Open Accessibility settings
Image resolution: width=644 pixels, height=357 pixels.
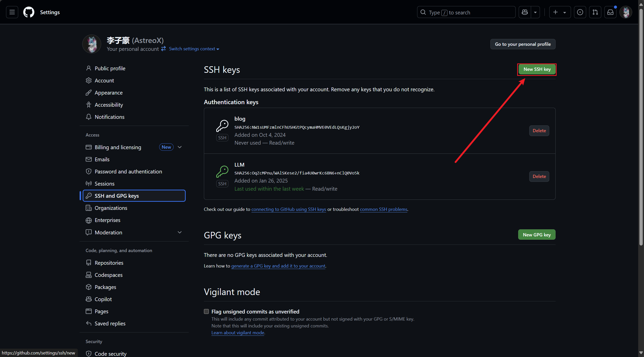134,105
